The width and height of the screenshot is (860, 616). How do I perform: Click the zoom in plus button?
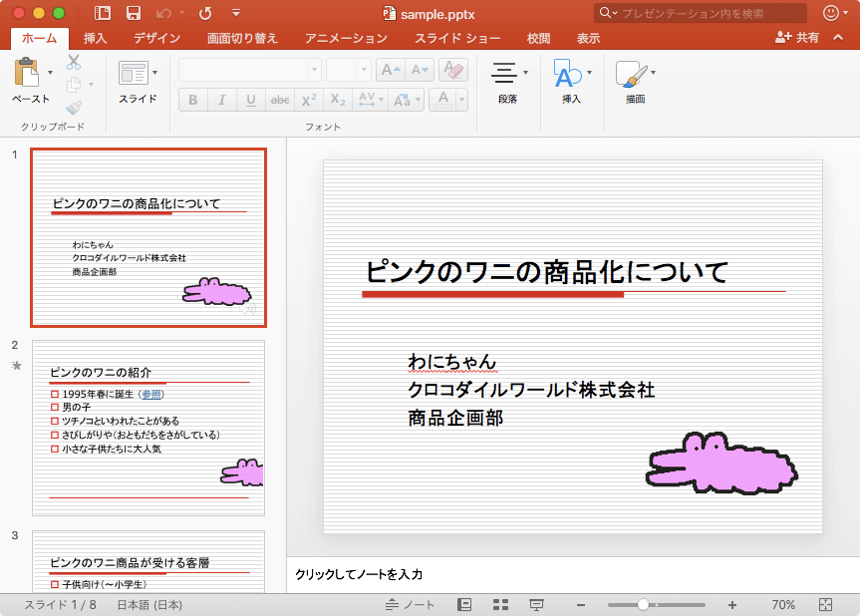(x=732, y=605)
